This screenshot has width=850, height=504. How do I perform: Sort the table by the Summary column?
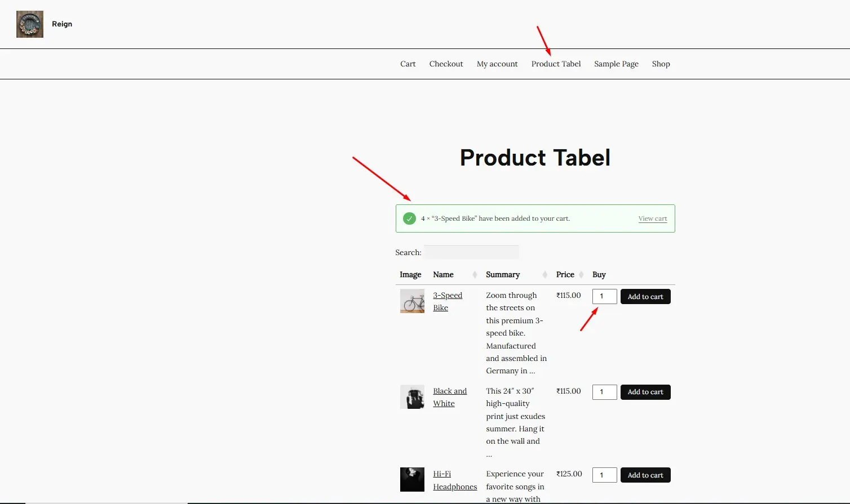[502, 274]
